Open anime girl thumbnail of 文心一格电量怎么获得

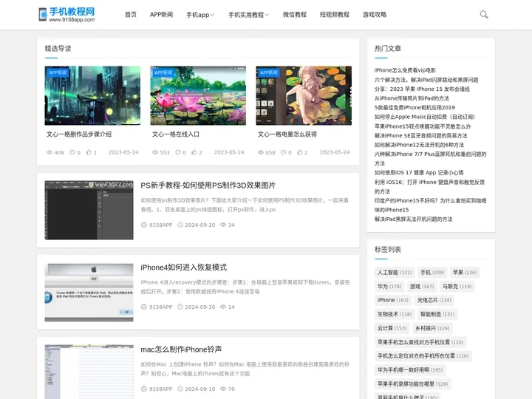[x=304, y=95]
